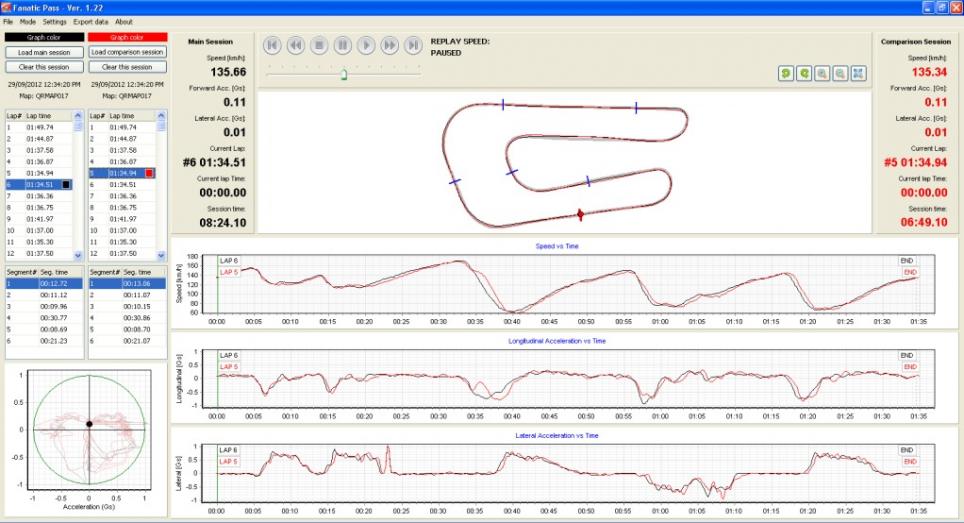Zoom out on the track map
The height and width of the screenshot is (523, 964).
pos(840,73)
